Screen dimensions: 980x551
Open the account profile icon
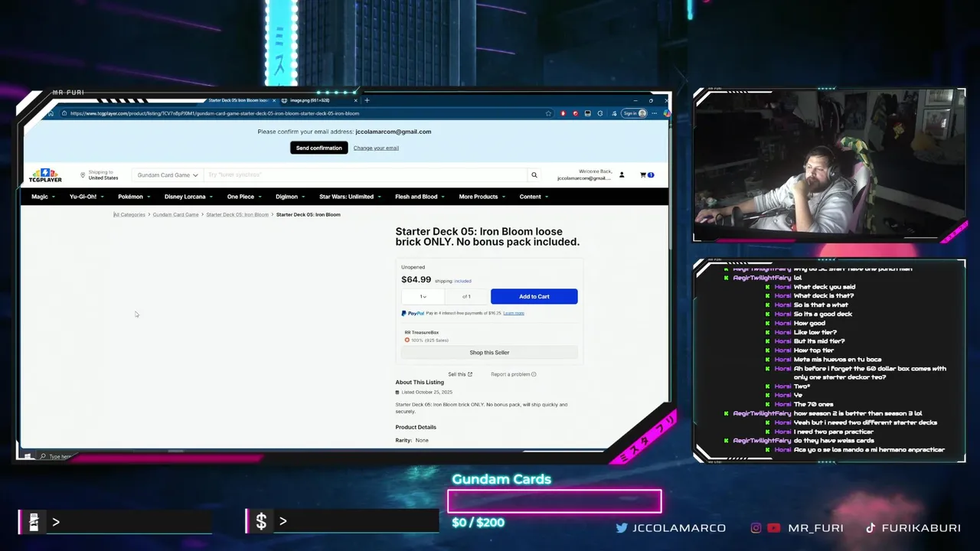(622, 175)
